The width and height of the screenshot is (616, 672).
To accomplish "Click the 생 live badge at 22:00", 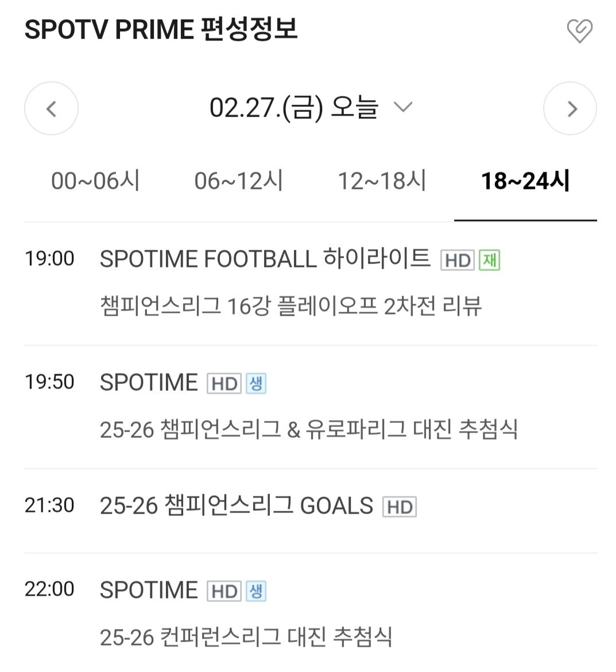I will coord(256,592).
